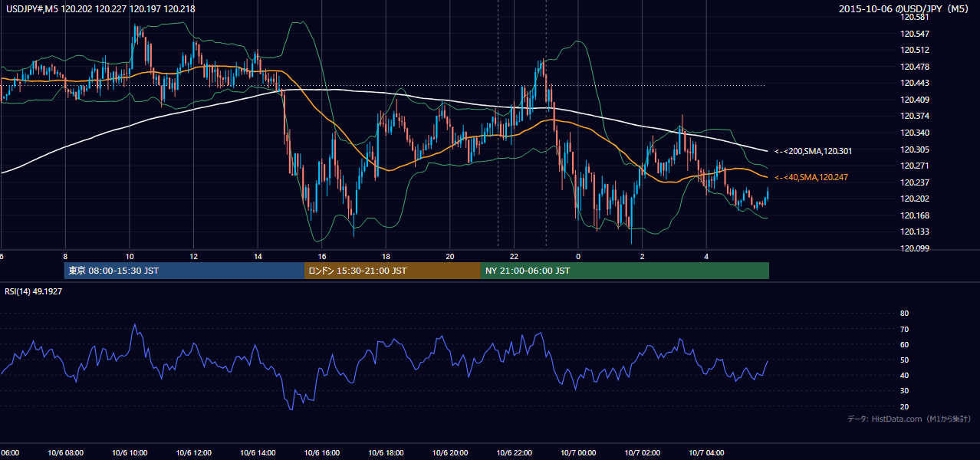Click RSI scale value 70

pos(905,329)
